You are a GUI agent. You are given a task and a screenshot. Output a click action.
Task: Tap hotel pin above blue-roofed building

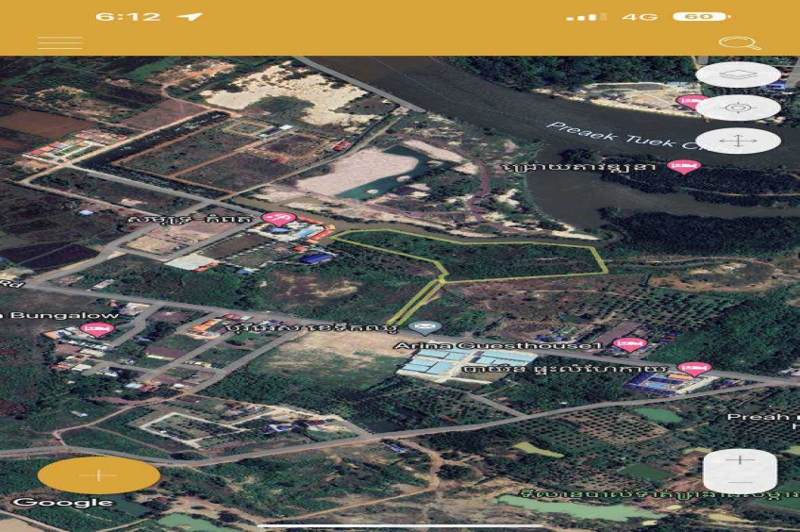tap(694, 368)
